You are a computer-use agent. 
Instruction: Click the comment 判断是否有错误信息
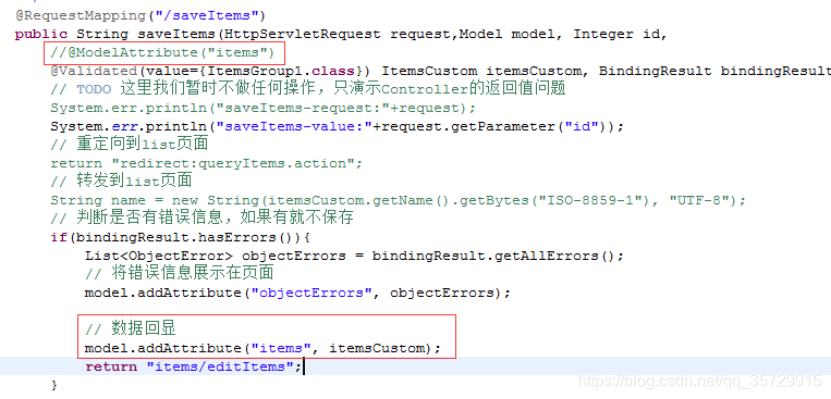tap(202, 218)
